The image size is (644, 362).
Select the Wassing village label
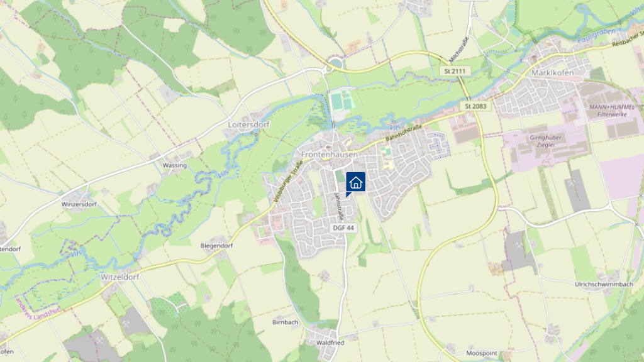(x=175, y=165)
